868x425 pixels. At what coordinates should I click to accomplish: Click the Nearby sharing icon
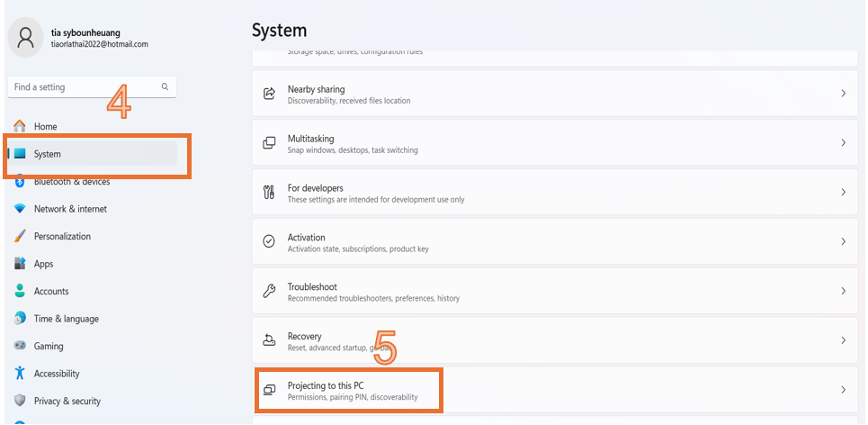coord(269,95)
